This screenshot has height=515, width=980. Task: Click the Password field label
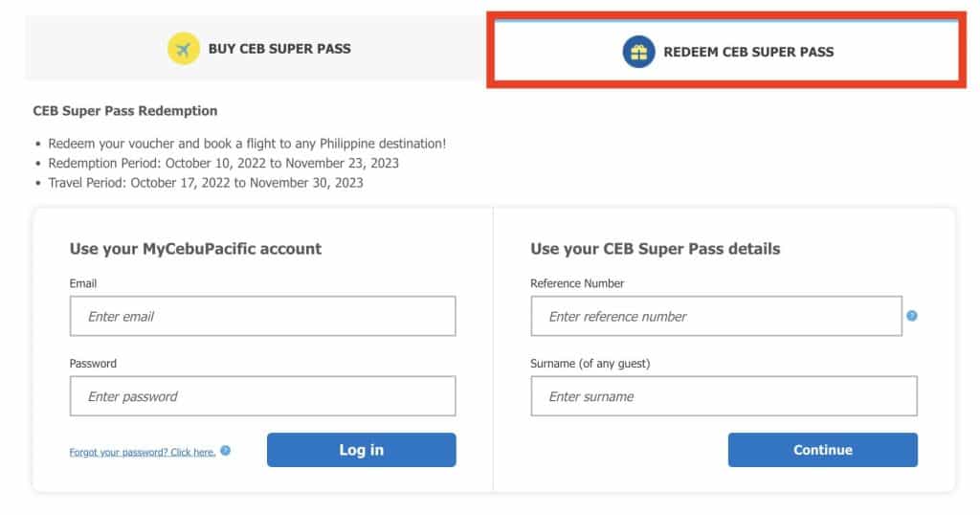tap(93, 364)
